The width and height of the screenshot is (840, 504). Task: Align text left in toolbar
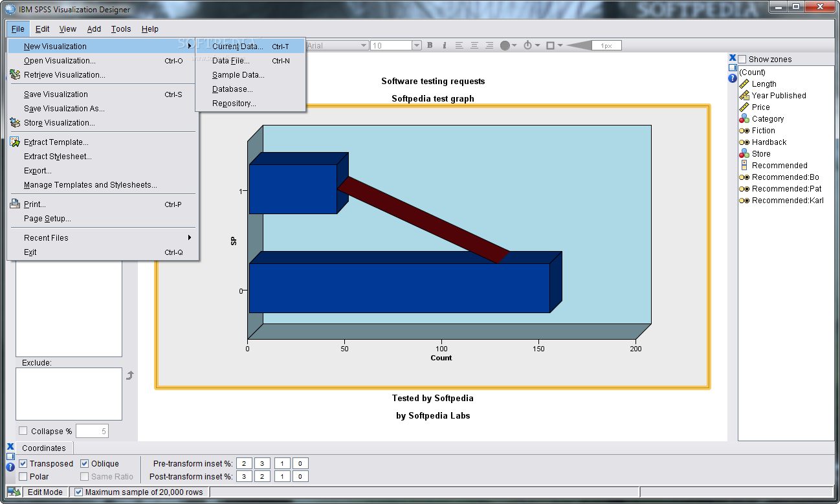click(x=459, y=45)
